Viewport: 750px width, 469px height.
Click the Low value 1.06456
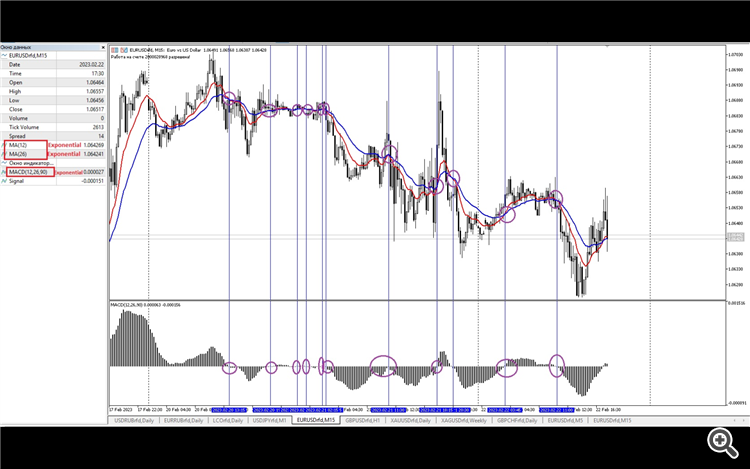pos(95,100)
